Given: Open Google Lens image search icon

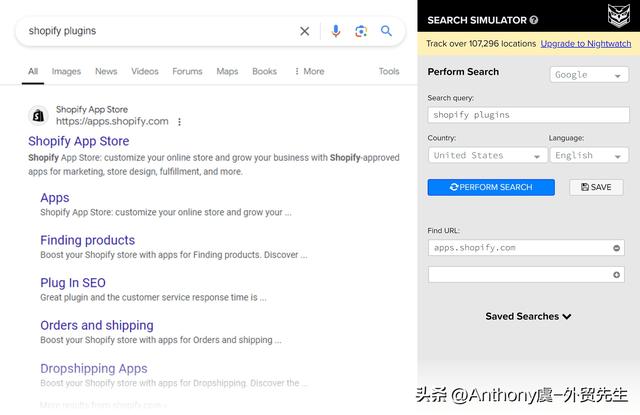Looking at the screenshot, I should tap(361, 31).
